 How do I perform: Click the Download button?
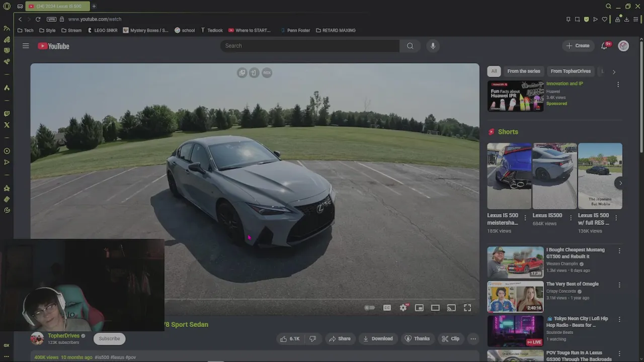(x=378, y=339)
